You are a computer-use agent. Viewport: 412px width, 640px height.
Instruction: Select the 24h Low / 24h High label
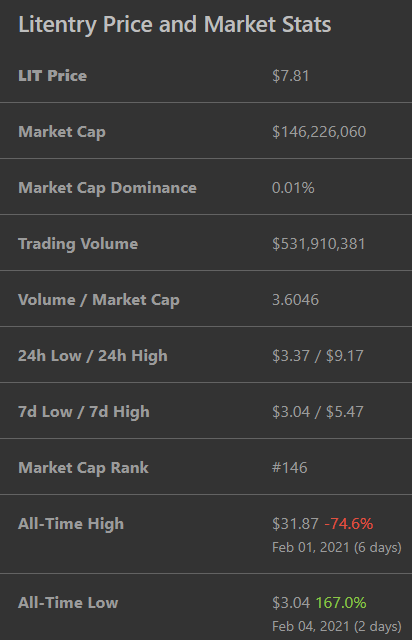(93, 356)
